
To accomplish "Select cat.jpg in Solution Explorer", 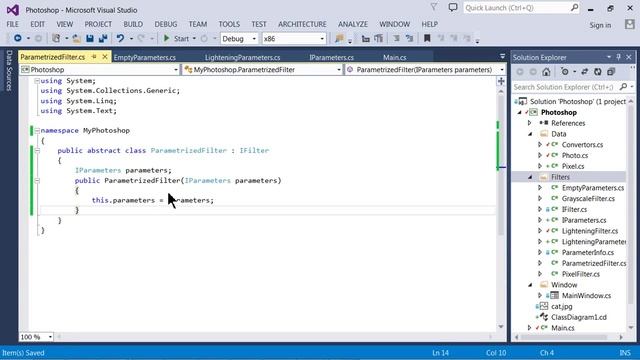I will coord(562,307).
